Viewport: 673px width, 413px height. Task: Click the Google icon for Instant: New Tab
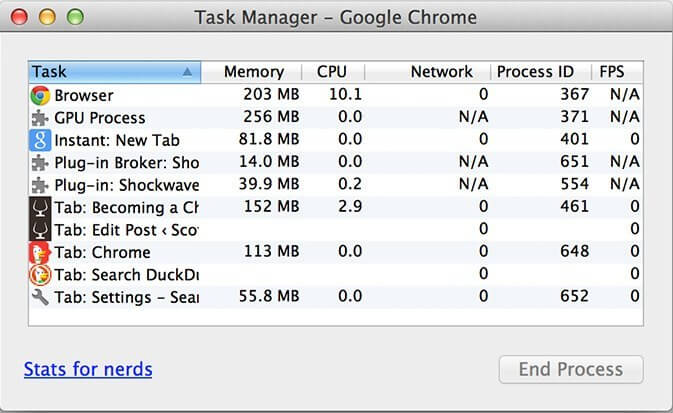point(40,140)
